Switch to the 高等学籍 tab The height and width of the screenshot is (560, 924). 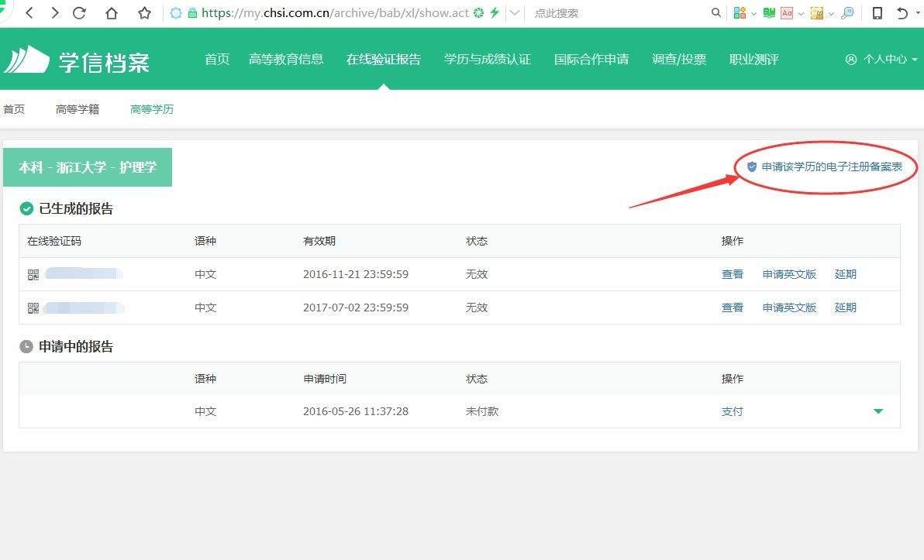78,109
